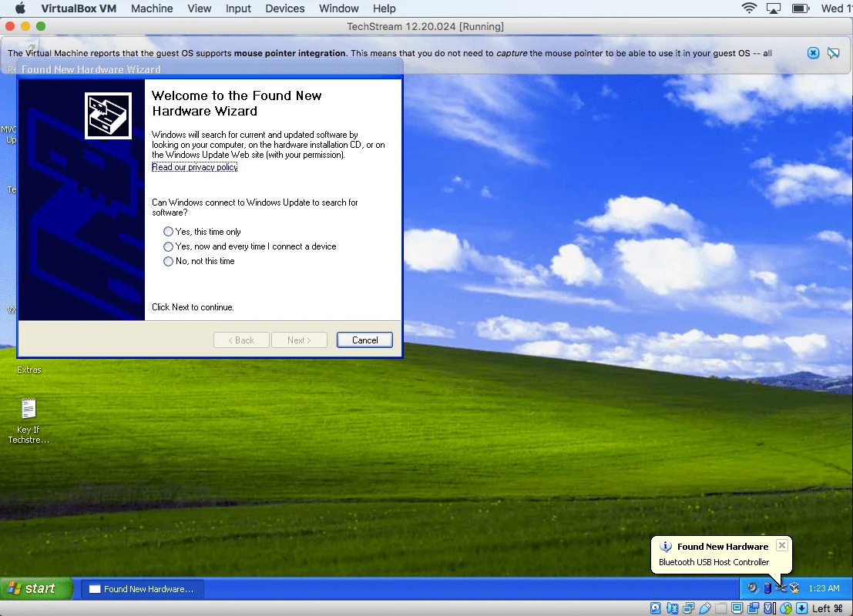Select "No, not this time" option
This screenshot has width=853, height=616.
[x=169, y=262]
